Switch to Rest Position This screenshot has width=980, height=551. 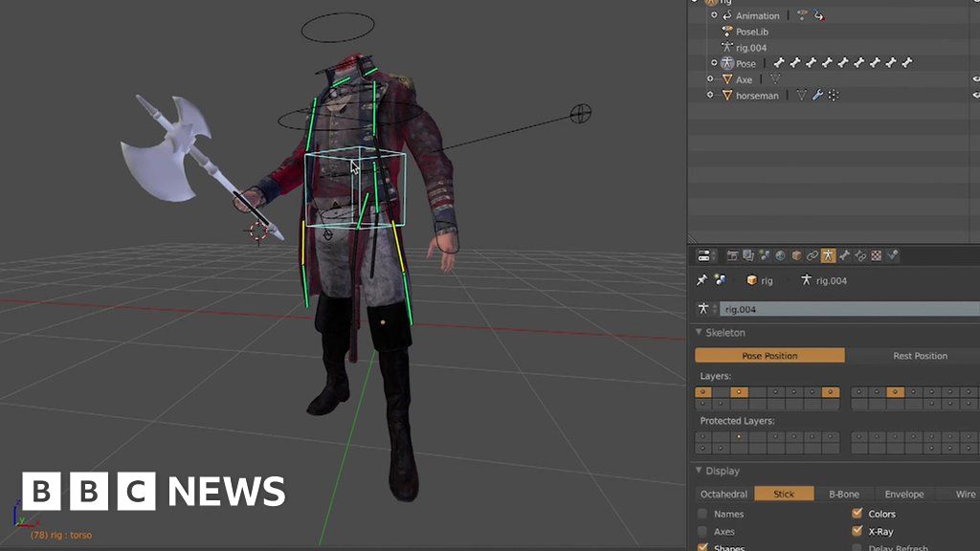[x=919, y=356]
